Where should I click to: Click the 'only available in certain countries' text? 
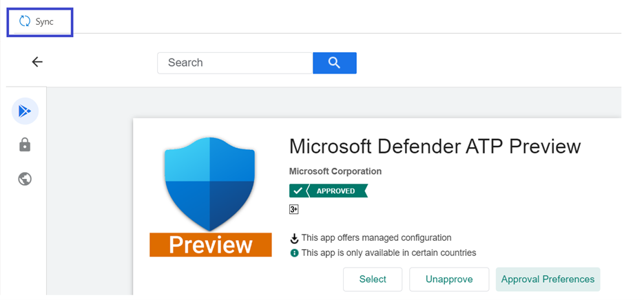pos(388,253)
